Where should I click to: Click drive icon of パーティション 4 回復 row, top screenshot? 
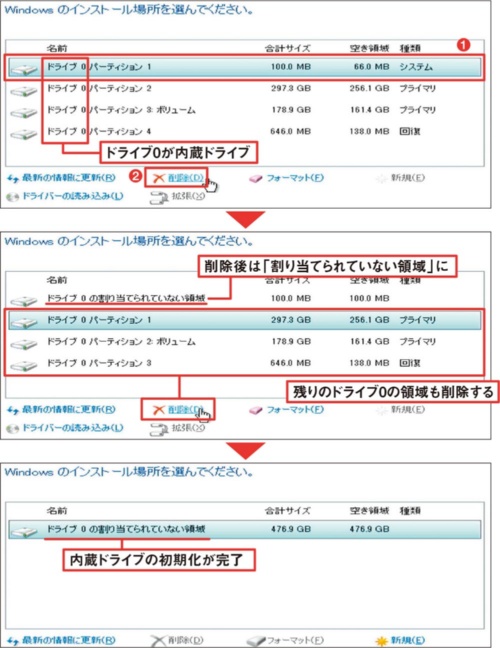[24, 133]
